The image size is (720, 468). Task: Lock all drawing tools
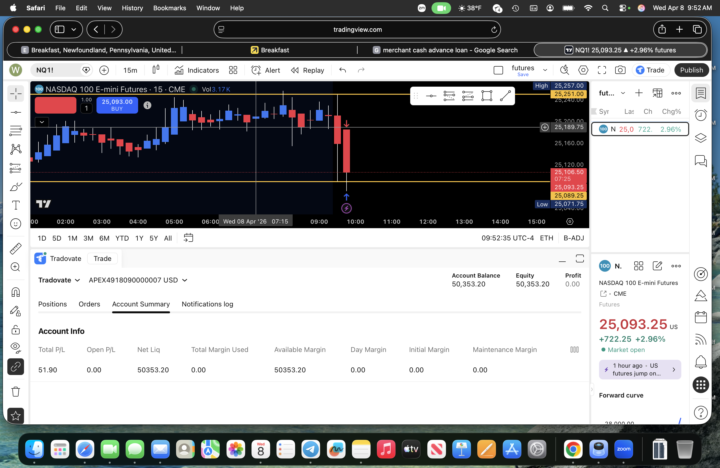pyautogui.click(x=16, y=330)
